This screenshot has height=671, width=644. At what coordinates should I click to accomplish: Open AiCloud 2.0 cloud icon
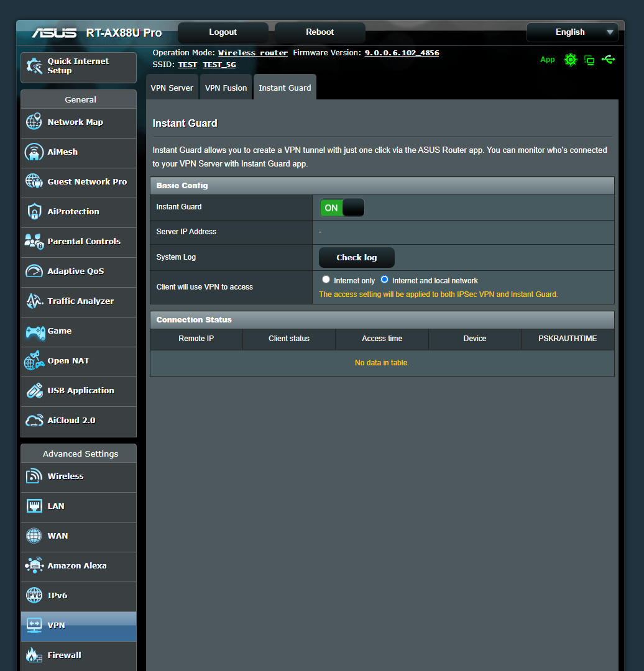tap(34, 420)
